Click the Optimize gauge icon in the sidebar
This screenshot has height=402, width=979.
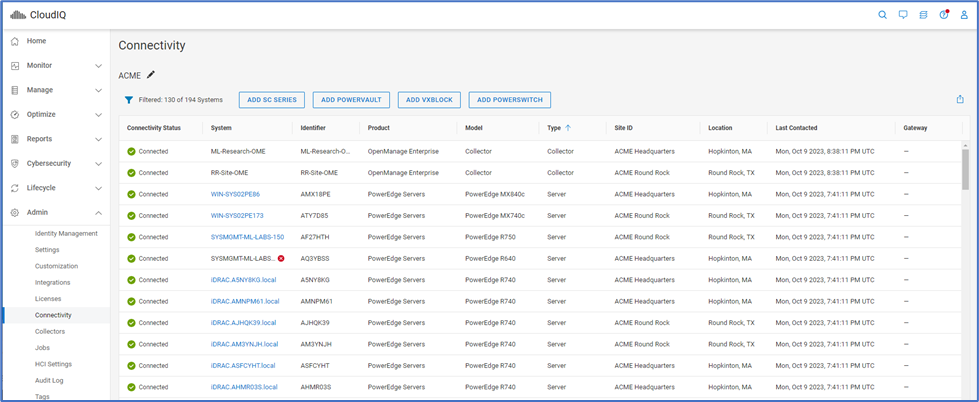(15, 115)
